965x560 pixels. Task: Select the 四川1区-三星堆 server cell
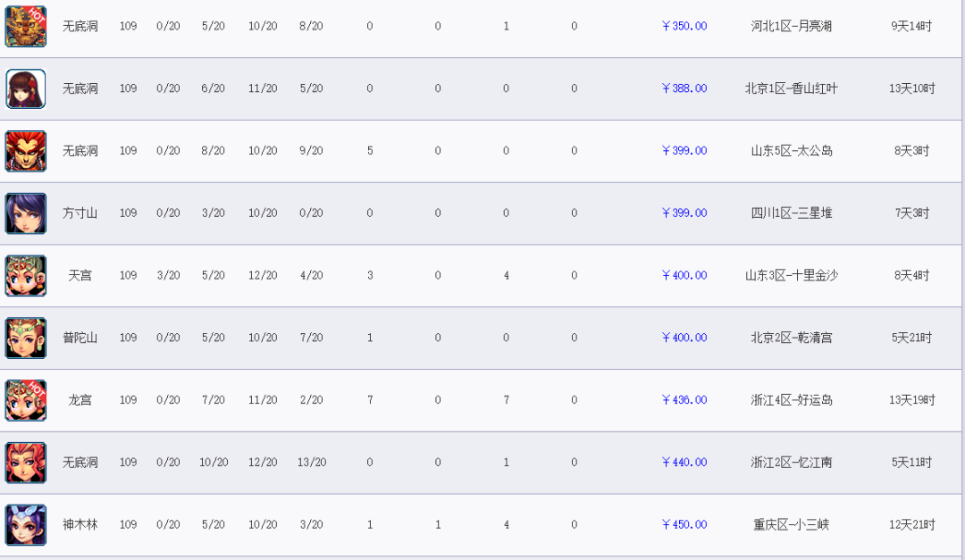(792, 213)
